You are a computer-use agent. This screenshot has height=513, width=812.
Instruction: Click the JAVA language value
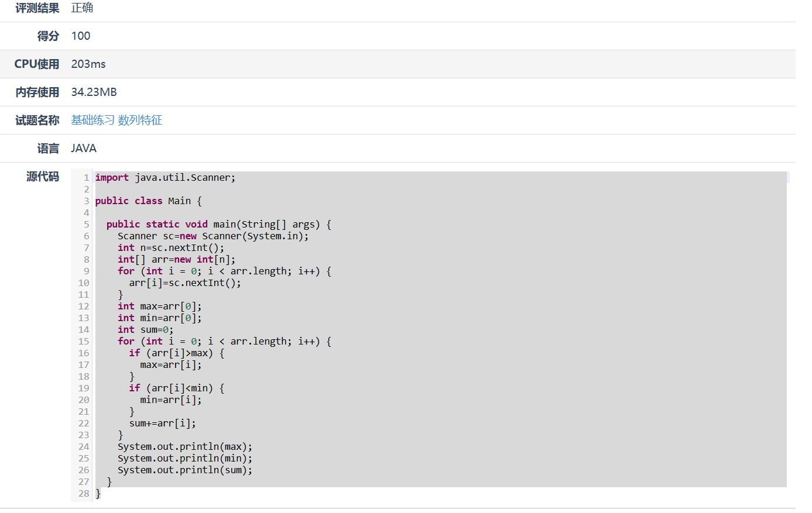click(x=84, y=149)
